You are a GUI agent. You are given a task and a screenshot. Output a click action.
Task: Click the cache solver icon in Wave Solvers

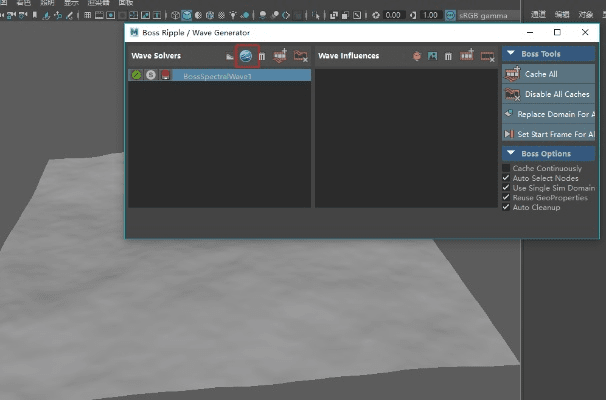tap(280, 56)
